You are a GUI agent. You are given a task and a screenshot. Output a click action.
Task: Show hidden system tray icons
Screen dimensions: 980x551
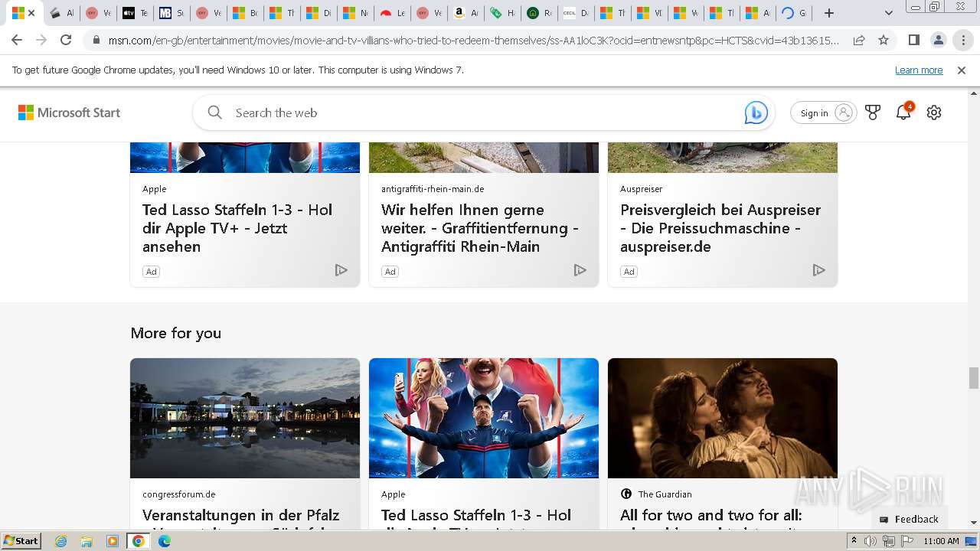854,541
